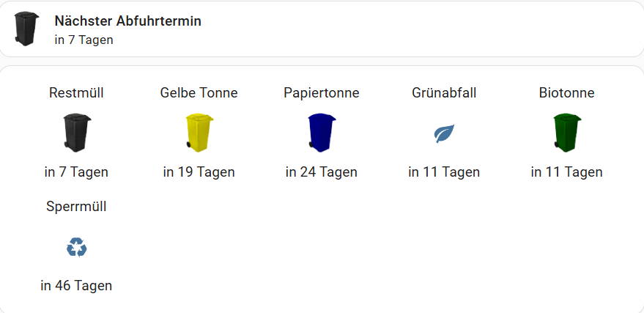The image size is (644, 313).
Task: Select the Gelbe Tonne label
Action: coord(199,93)
